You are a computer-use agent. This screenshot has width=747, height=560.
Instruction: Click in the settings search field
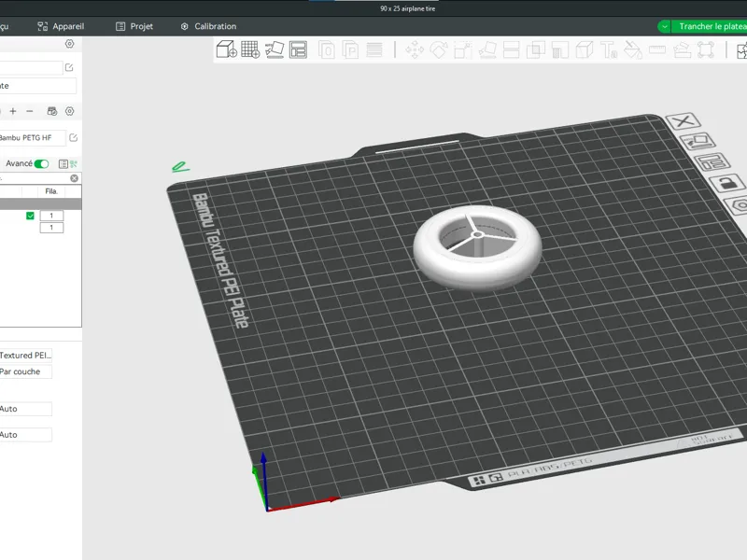tap(35, 178)
